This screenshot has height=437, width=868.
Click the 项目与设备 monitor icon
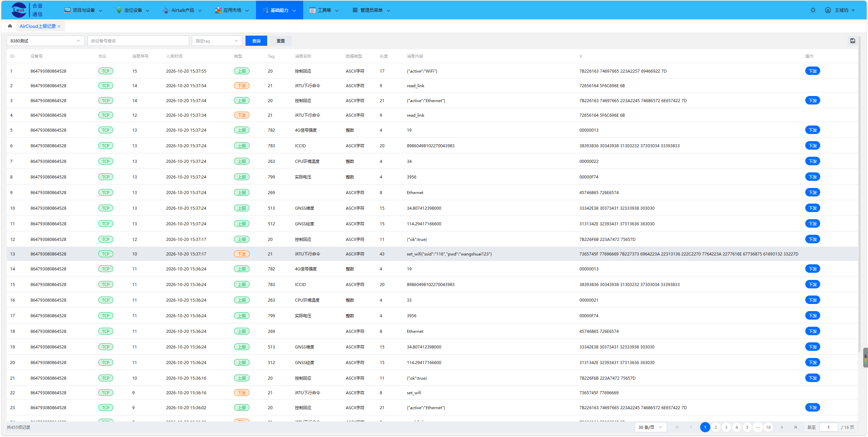click(67, 10)
